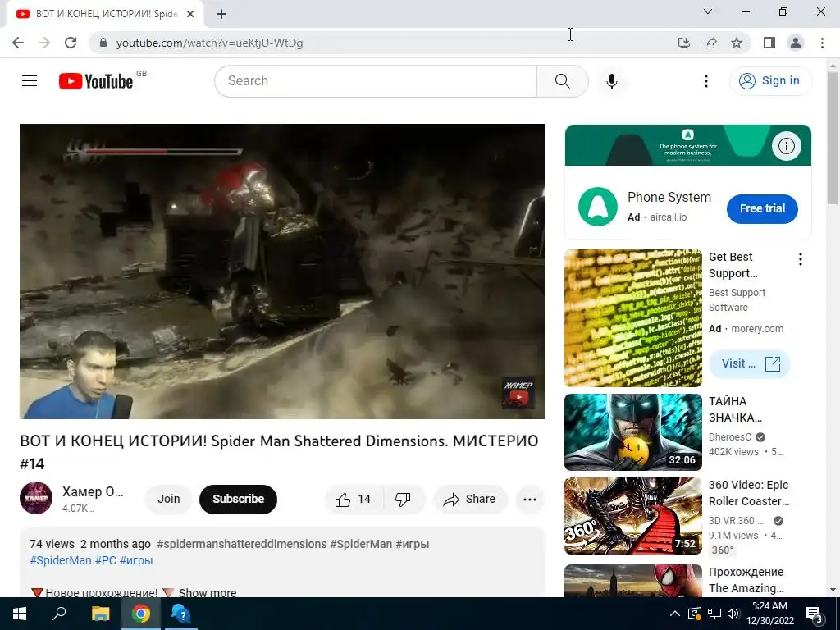Go to YouTube home via the logo
Image resolution: width=840 pixels, height=630 pixels.
[x=96, y=81]
